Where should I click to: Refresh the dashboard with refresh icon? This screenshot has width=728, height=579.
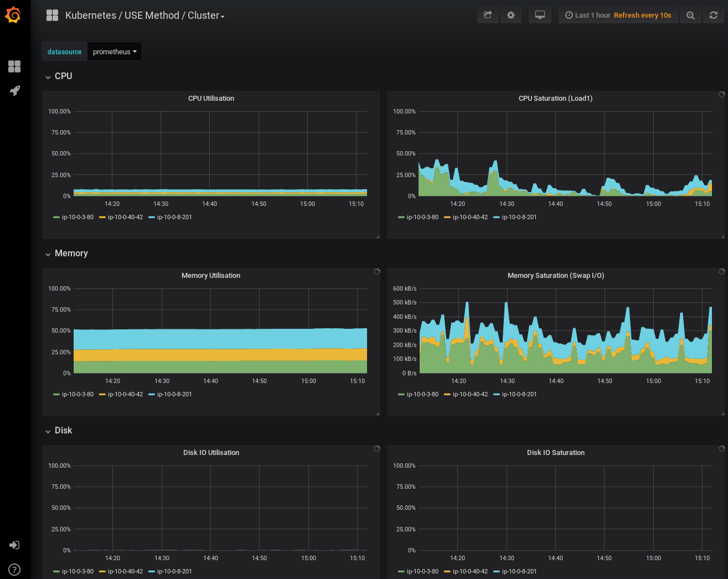[714, 15]
